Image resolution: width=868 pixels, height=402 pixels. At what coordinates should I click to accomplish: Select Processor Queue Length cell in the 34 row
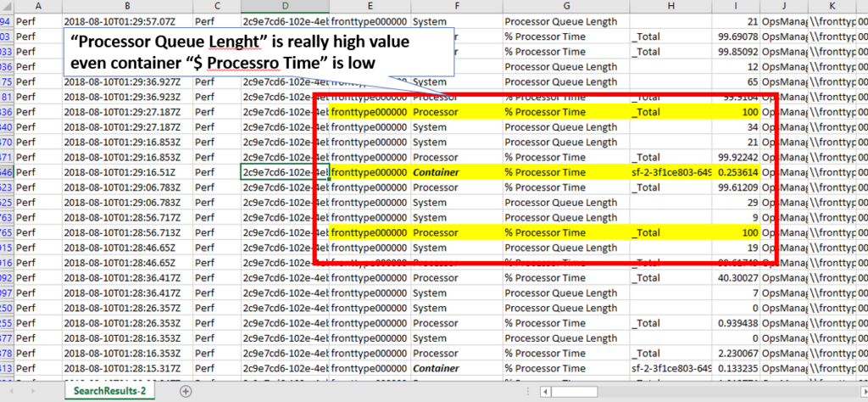pyautogui.click(x=566, y=127)
